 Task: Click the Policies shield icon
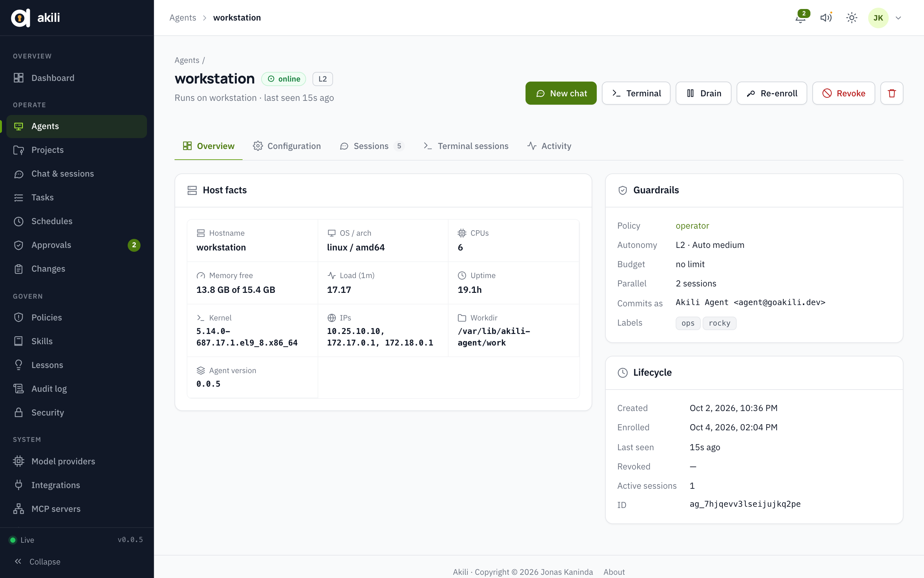(x=18, y=317)
